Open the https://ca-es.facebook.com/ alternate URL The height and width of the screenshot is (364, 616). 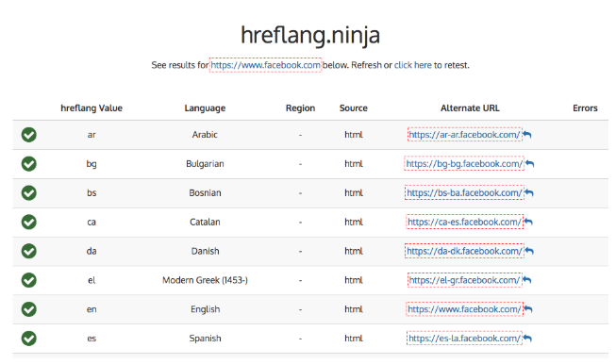[x=464, y=222]
